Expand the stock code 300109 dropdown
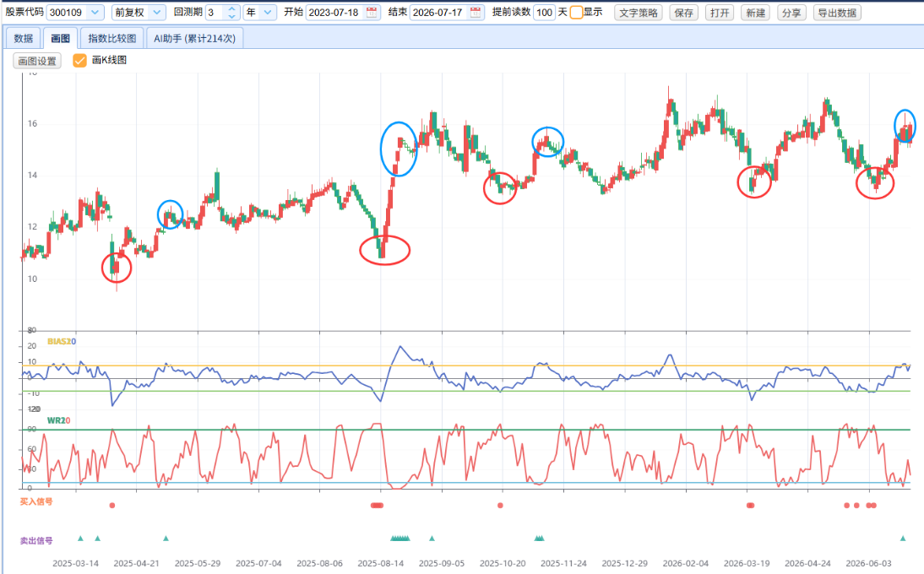 click(95, 13)
